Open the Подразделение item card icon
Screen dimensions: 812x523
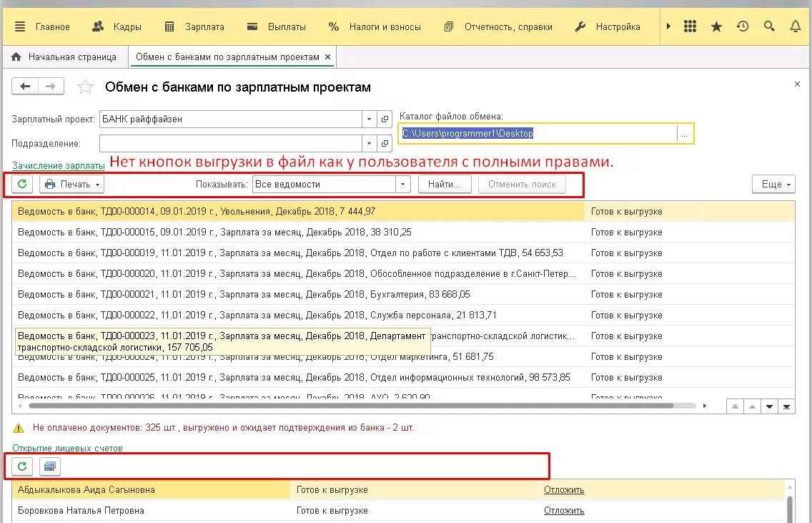pyautogui.click(x=385, y=143)
